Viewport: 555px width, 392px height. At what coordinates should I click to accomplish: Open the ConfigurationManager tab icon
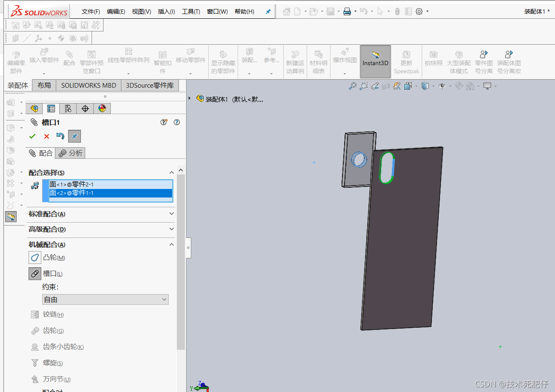(x=68, y=109)
